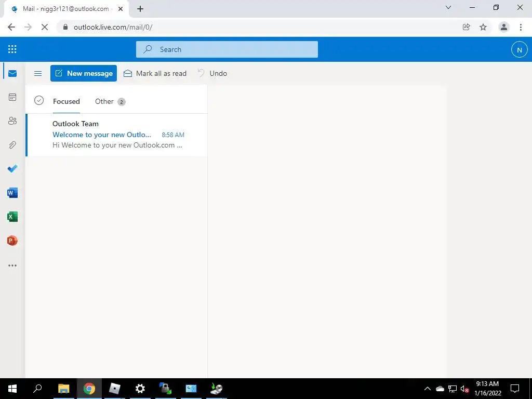Open File Explorer from the taskbar
532x399 pixels.
63,389
